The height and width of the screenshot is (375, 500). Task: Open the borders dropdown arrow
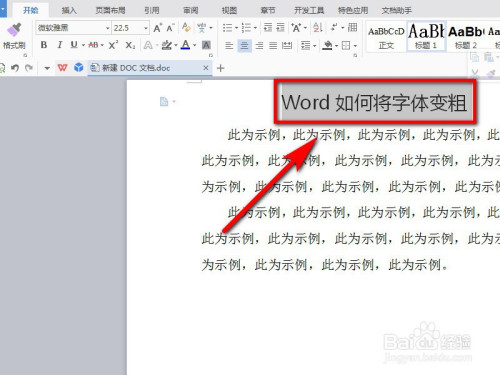[x=355, y=46]
